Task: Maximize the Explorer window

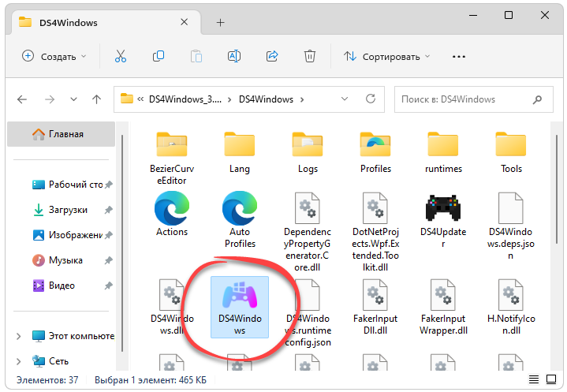Action: pyautogui.click(x=509, y=15)
